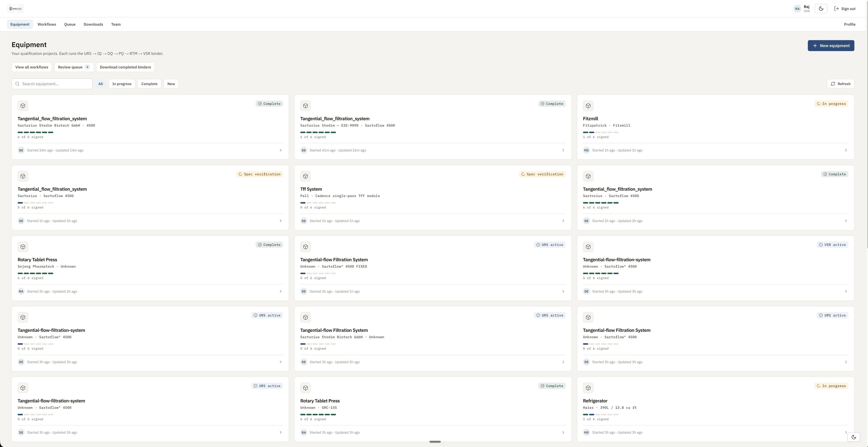Open the Profile link
The image size is (868, 447).
tap(849, 24)
